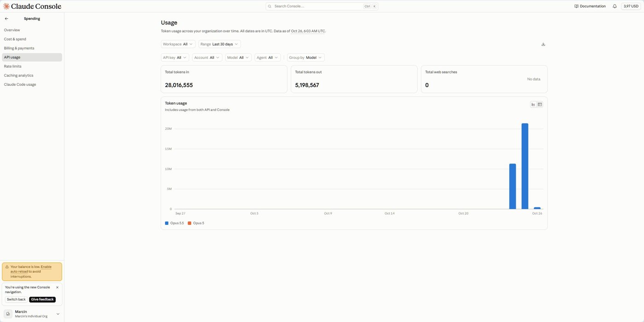Open Overview in the sidebar

(x=32, y=30)
